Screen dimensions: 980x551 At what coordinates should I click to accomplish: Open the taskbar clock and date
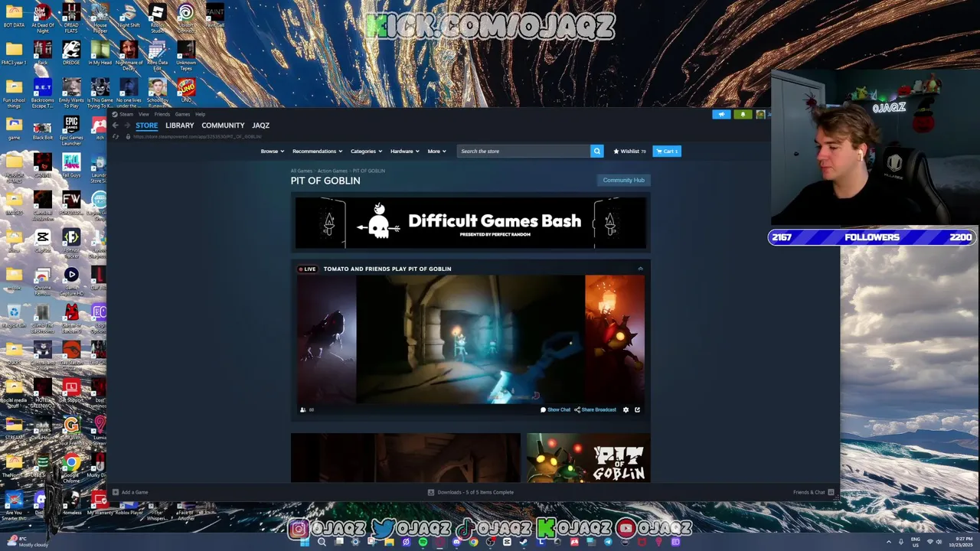(x=961, y=542)
